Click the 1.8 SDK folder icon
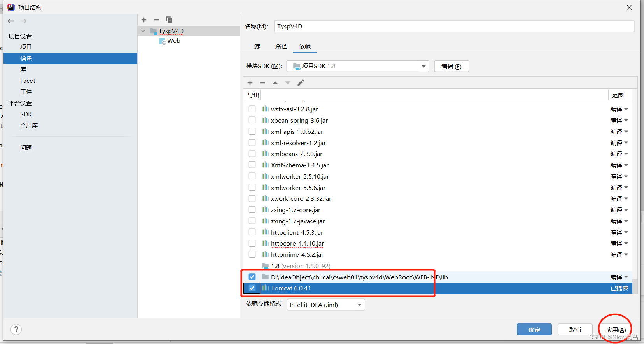Image resolution: width=644 pixels, height=344 pixels. [x=265, y=266]
